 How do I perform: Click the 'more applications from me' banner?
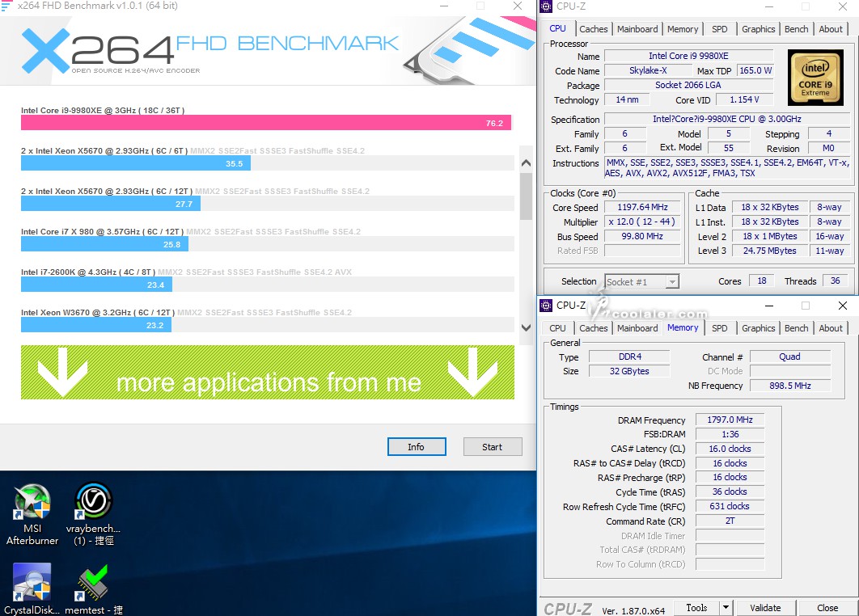tap(268, 372)
